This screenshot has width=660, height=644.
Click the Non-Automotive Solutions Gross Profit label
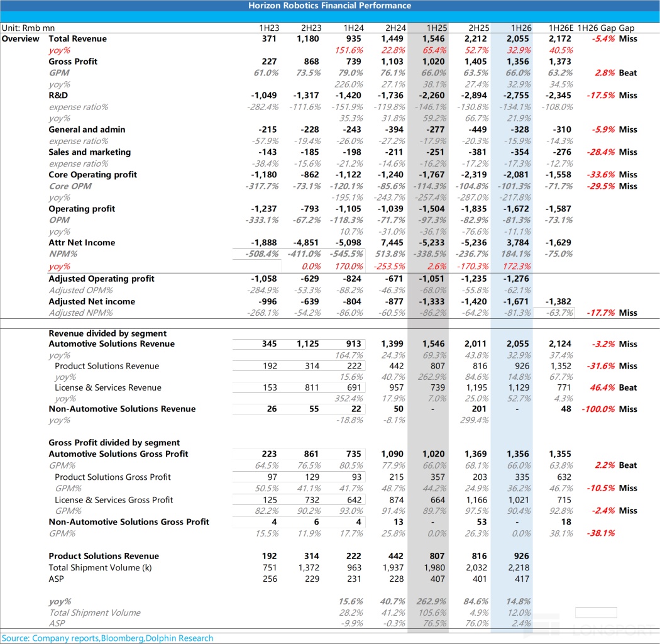point(129,522)
